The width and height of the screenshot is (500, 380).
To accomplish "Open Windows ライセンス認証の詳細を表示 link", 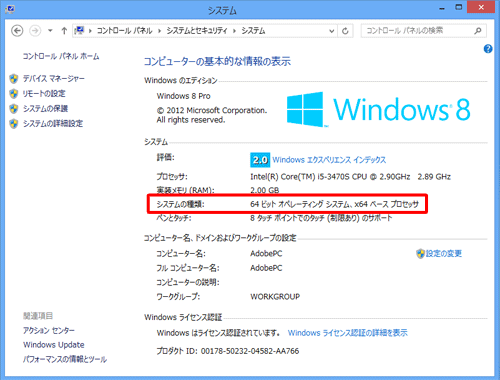I will pos(348,333).
